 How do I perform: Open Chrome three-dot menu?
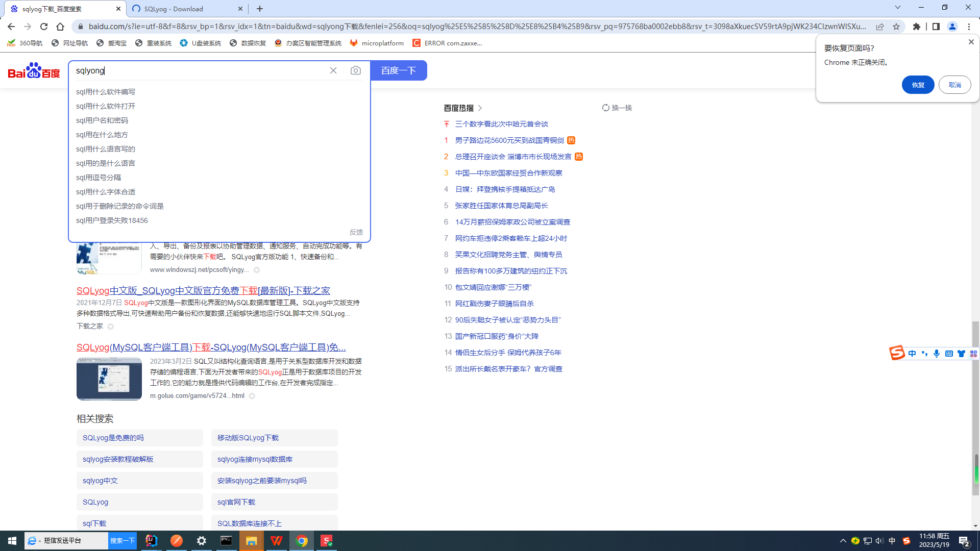(969, 27)
